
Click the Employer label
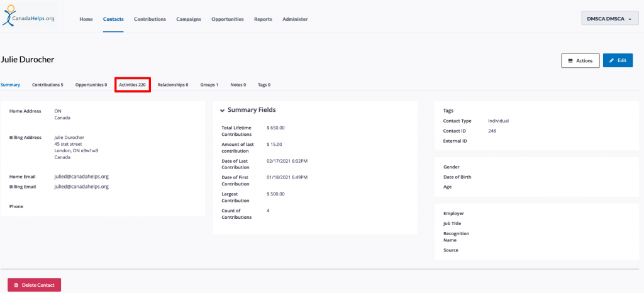[454, 213]
